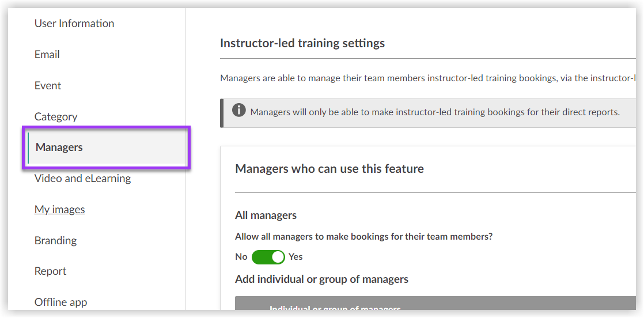Image resolution: width=644 pixels, height=318 pixels.
Task: Select Event in the left sidebar
Action: click(x=48, y=86)
